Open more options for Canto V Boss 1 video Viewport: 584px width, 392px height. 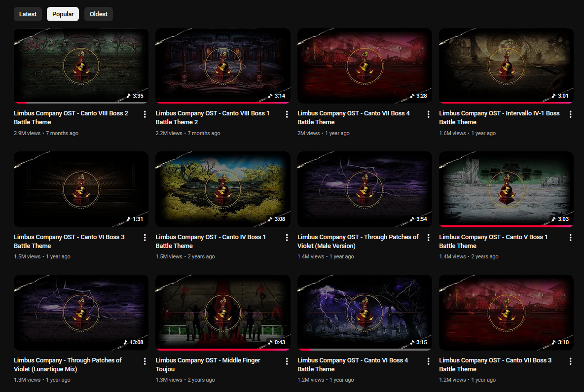coord(570,238)
